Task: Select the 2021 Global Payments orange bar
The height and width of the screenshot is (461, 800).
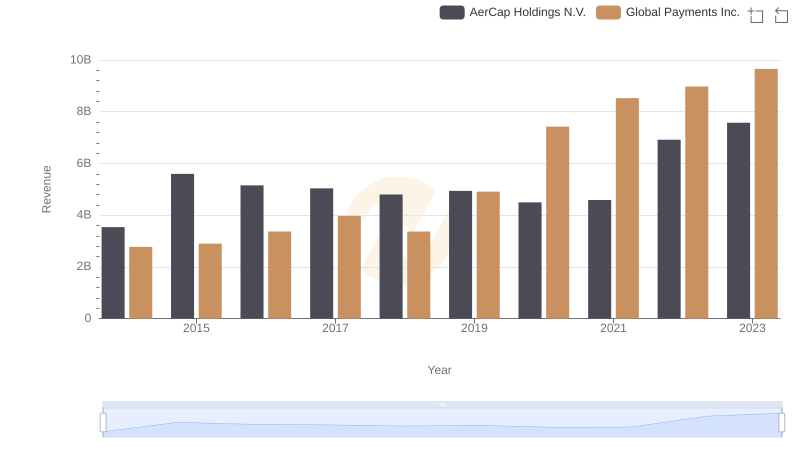Action: 627,209
